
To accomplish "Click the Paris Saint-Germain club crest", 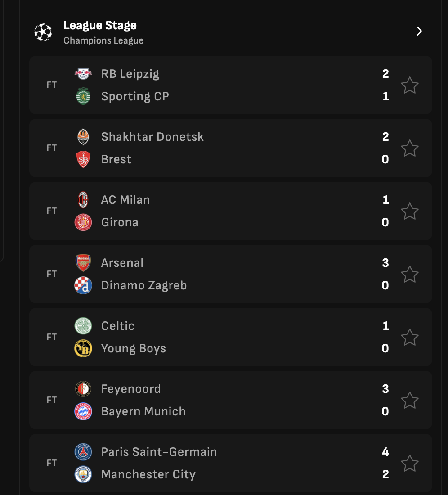I will (x=83, y=452).
